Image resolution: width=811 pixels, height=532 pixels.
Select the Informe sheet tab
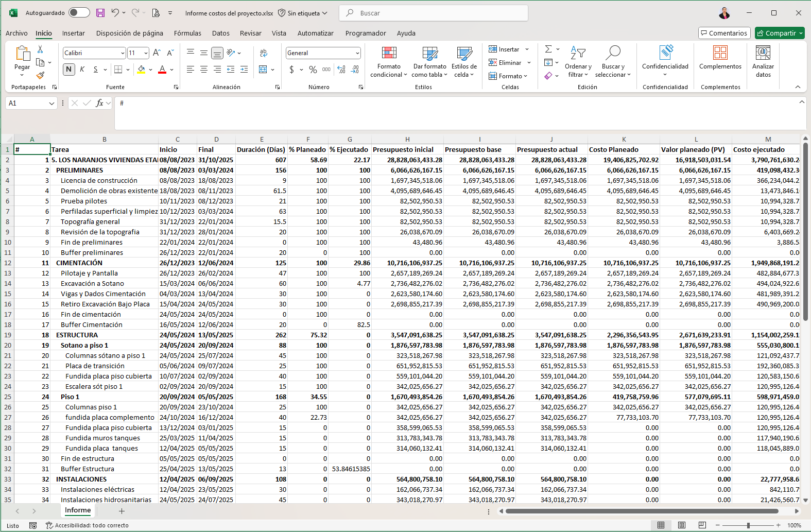(78, 510)
